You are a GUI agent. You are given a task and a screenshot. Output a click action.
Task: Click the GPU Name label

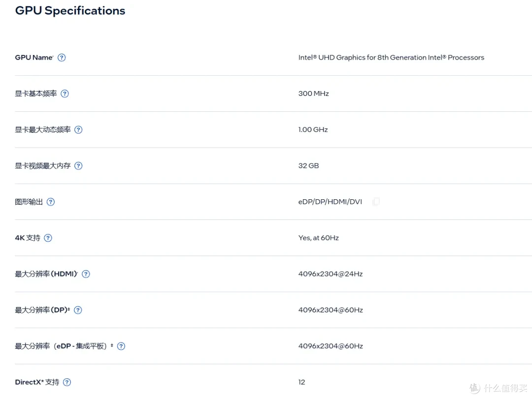34,58
